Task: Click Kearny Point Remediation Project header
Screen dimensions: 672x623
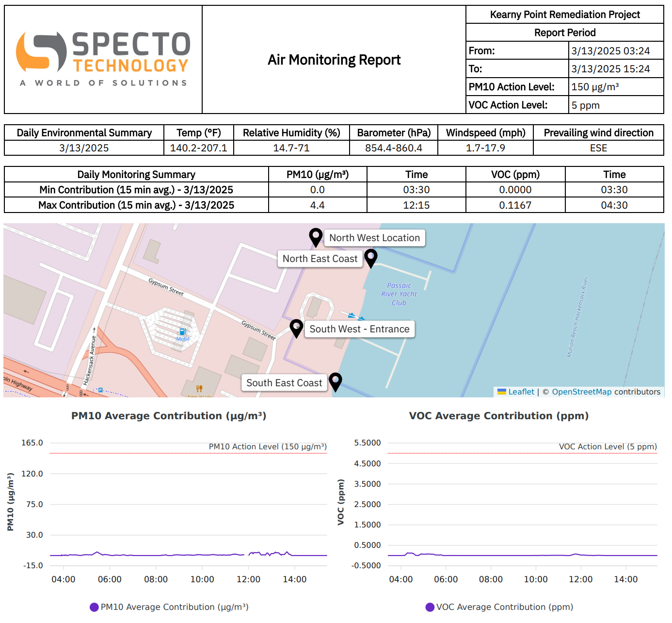Action: tap(565, 15)
